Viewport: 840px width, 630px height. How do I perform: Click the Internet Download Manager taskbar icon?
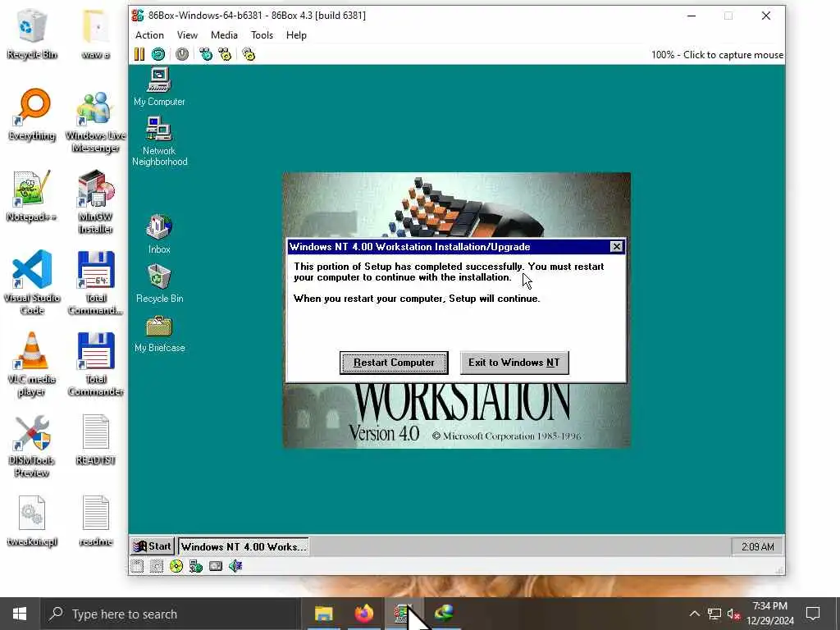444,614
